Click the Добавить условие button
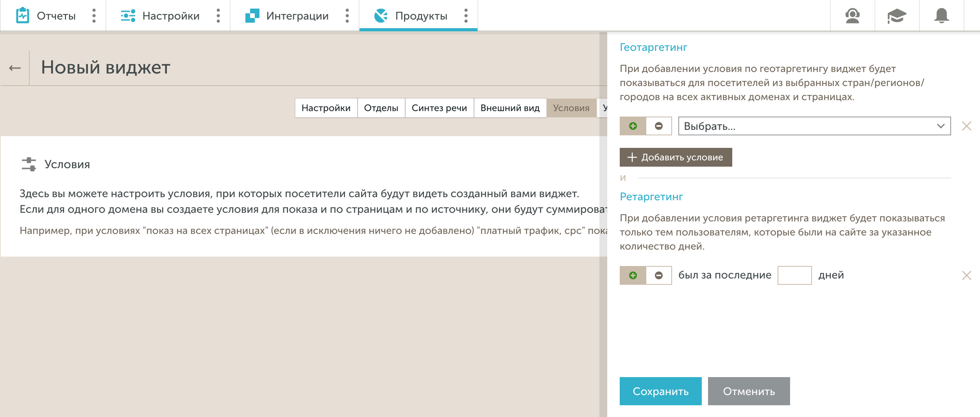980x417 pixels. point(676,157)
